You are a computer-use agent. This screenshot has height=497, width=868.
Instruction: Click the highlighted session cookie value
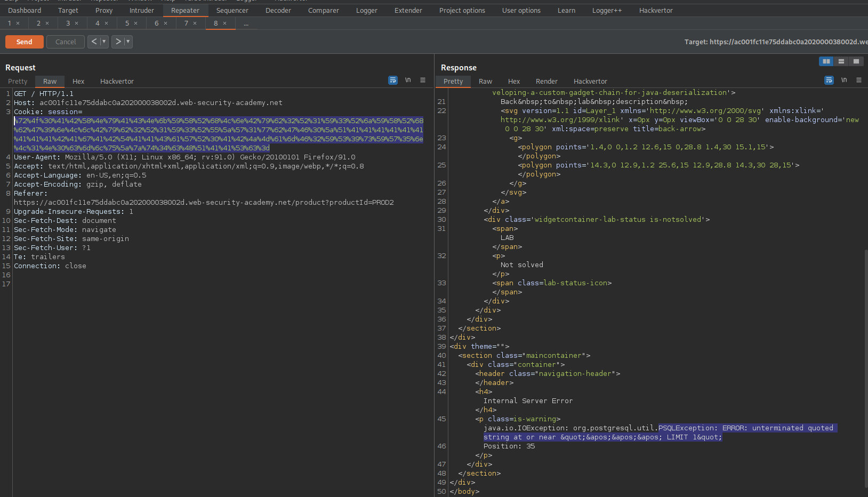219,134
